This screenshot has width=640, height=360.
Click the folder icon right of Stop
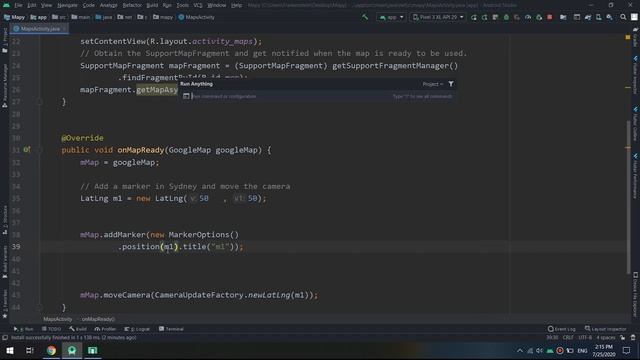(x=563, y=17)
